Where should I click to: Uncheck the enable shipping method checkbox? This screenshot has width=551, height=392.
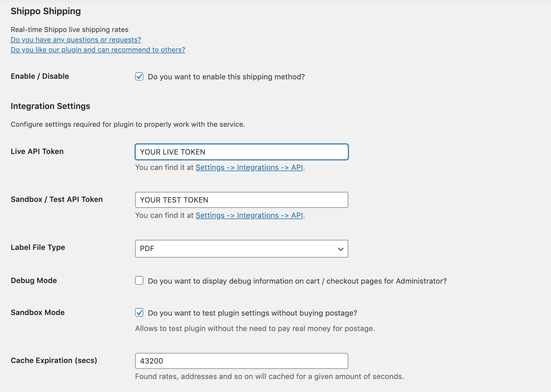(x=139, y=77)
